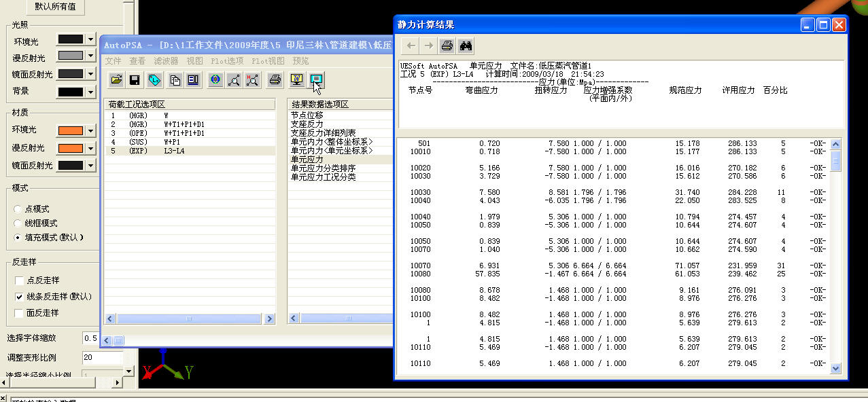Open 材质 漫反射光 color dropdown arrow
Image resolution: width=868 pixels, height=402 pixels.
coord(91,148)
